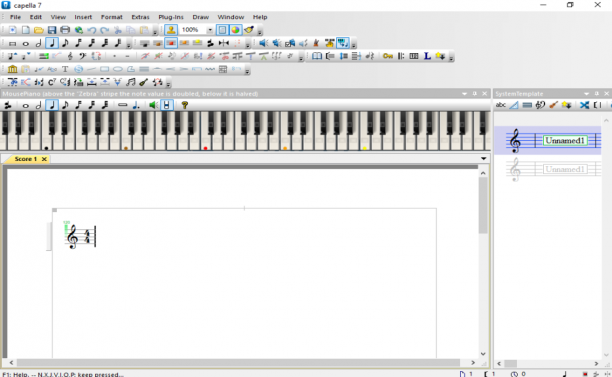
Task: Undo the last action
Action: [92, 30]
